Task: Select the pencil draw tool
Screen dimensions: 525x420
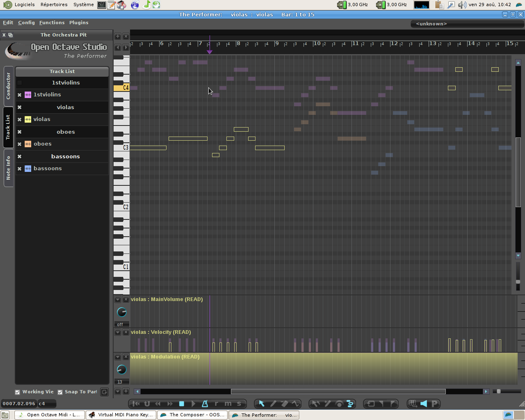Action: coord(273,404)
